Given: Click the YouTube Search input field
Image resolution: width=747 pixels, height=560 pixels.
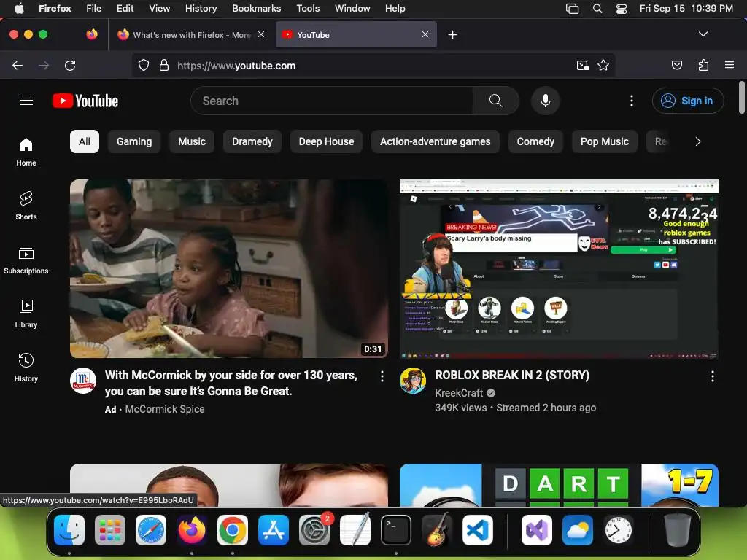Looking at the screenshot, I should pyautogui.click(x=332, y=101).
